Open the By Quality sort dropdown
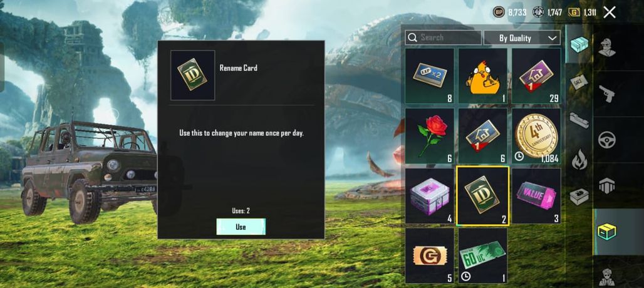Image resolution: width=644 pixels, height=288 pixels. [522, 38]
